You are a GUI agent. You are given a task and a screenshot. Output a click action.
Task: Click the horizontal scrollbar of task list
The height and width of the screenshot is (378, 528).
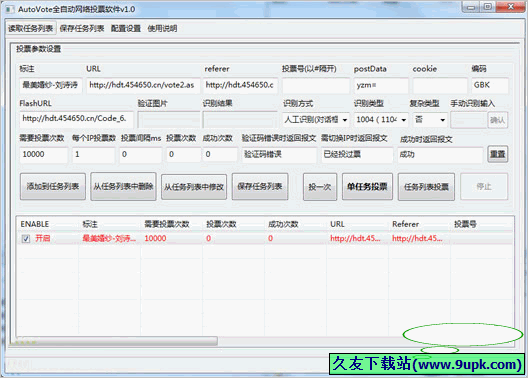pyautogui.click(x=117, y=342)
